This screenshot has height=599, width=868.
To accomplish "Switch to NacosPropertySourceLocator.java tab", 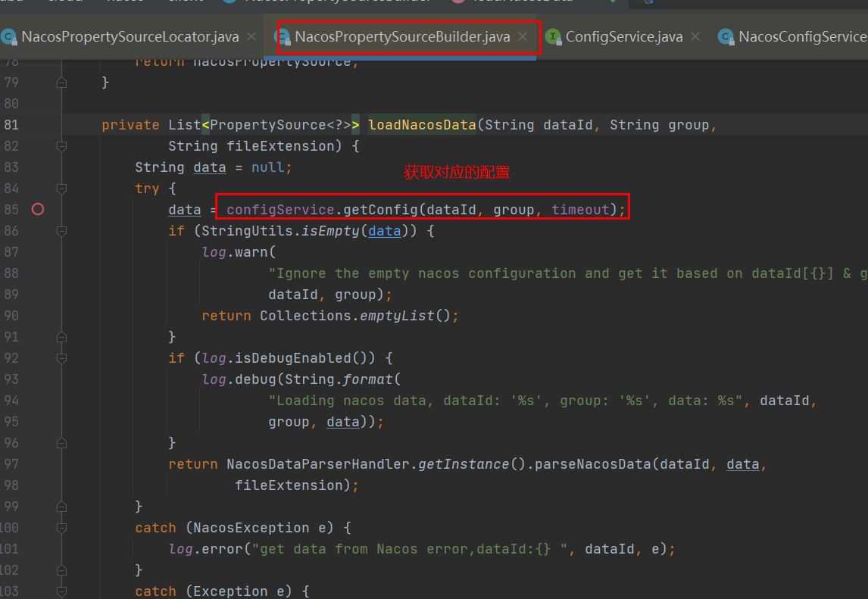I will click(x=130, y=37).
